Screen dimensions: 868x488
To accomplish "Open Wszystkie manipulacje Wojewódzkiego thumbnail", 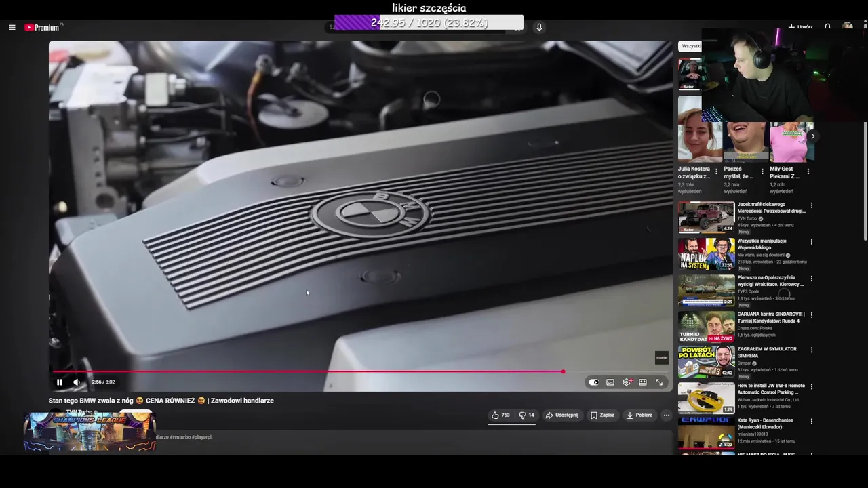I will (x=706, y=254).
